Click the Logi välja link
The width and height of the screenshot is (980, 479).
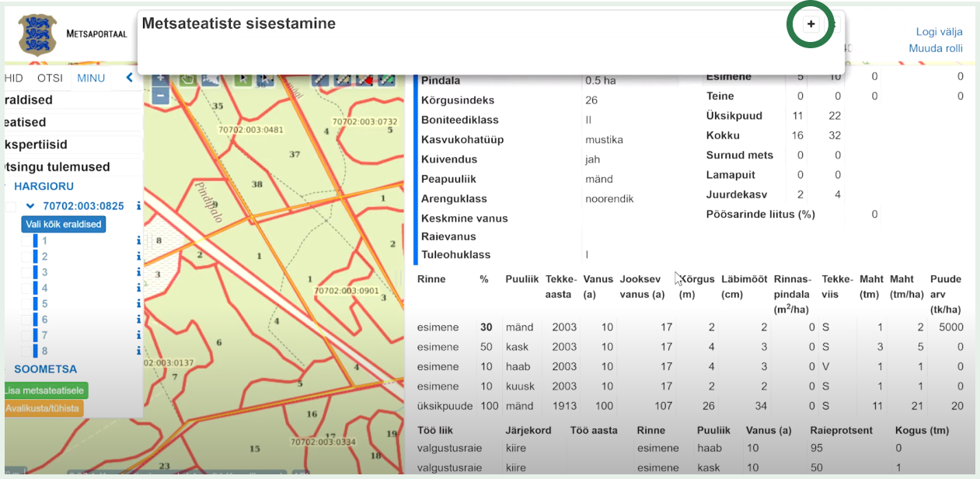point(939,32)
